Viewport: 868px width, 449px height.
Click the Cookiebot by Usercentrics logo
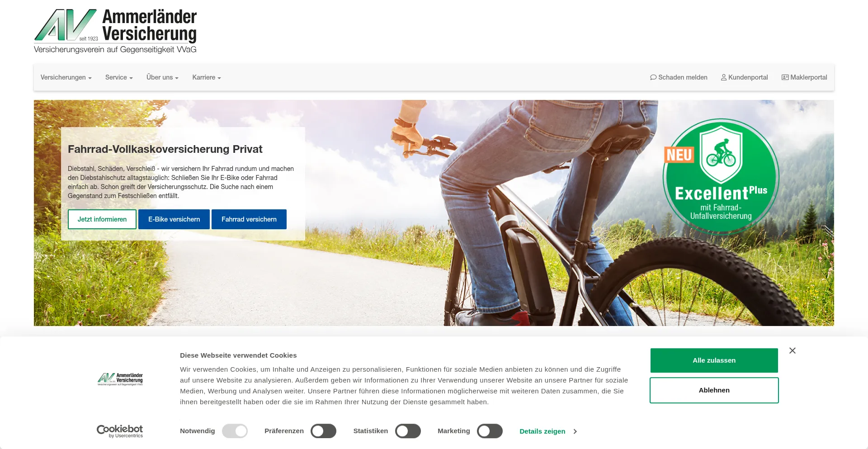[120, 431]
